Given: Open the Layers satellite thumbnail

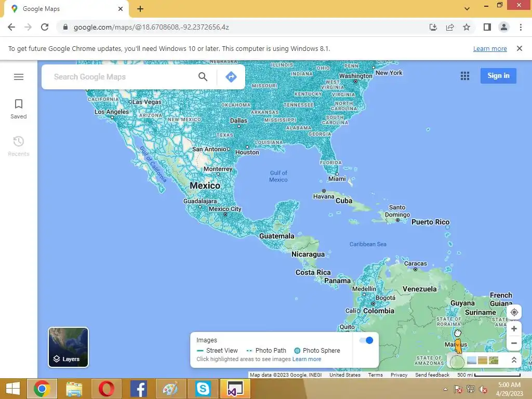Looking at the screenshot, I should point(68,347).
